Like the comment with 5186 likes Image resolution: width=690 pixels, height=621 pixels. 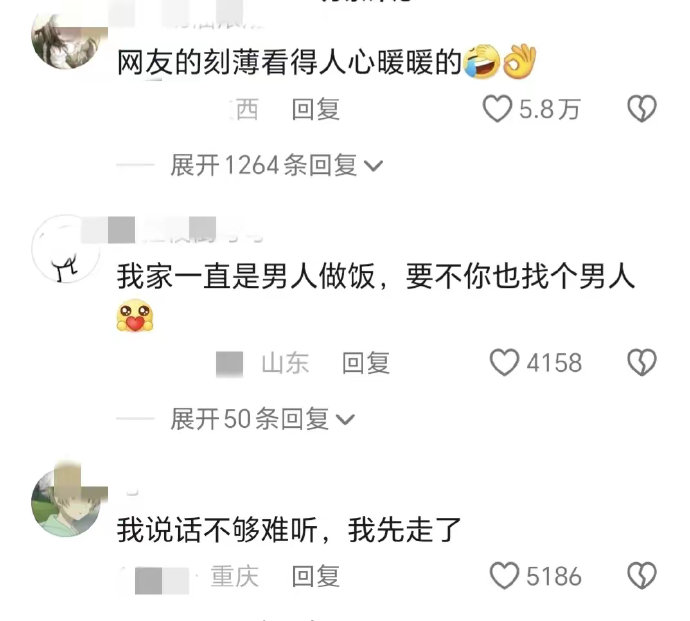pyautogui.click(x=504, y=576)
